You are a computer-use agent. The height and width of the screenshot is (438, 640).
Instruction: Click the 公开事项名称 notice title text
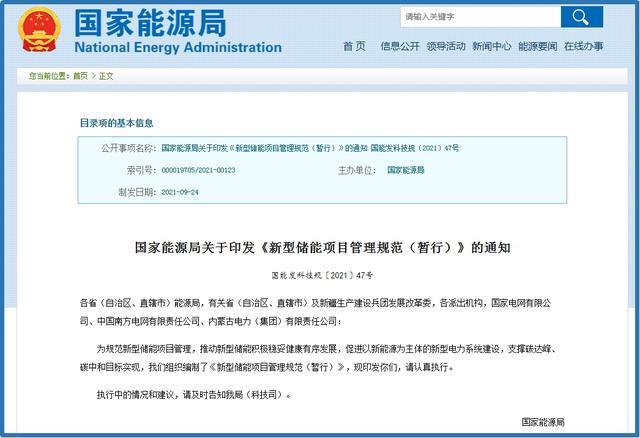310,148
